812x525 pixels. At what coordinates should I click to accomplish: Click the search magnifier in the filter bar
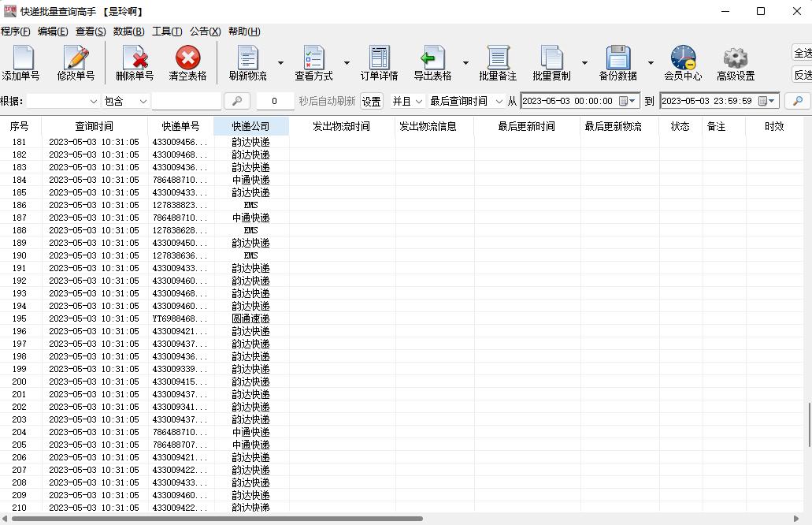238,101
